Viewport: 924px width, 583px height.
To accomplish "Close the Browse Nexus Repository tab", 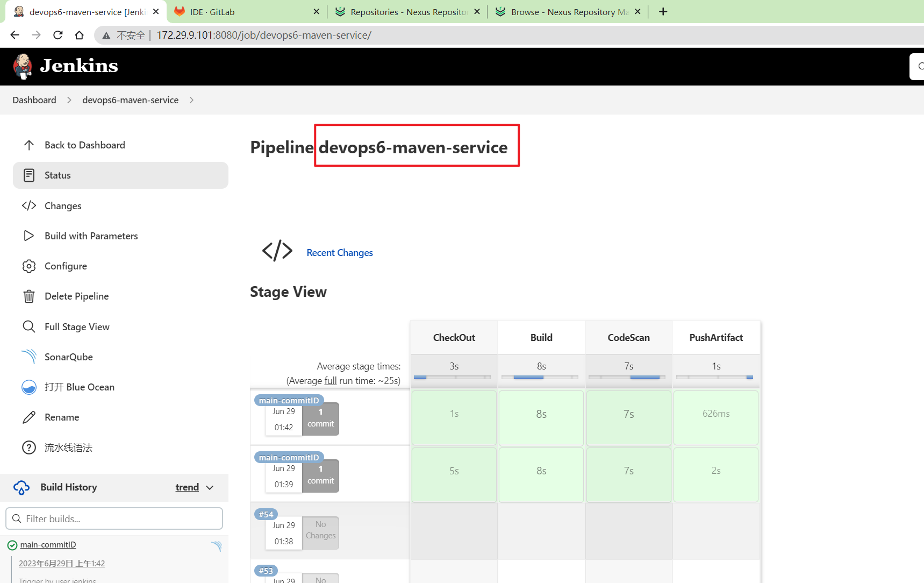I will tap(638, 12).
